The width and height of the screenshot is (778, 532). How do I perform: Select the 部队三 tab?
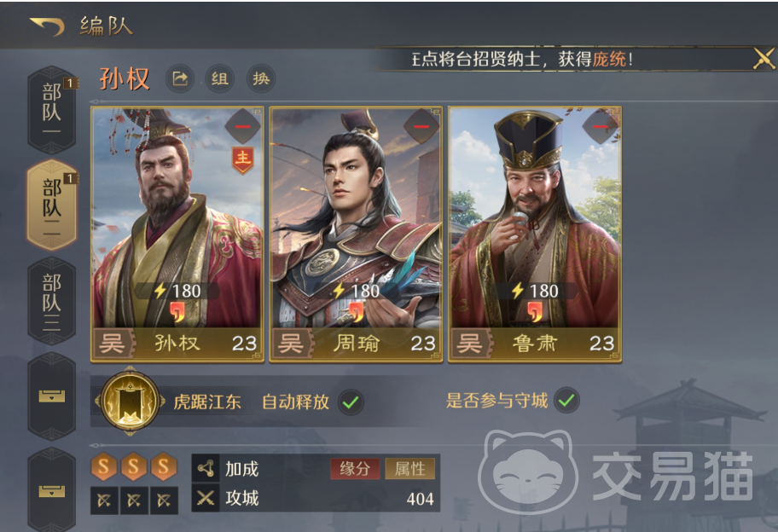tap(51, 301)
